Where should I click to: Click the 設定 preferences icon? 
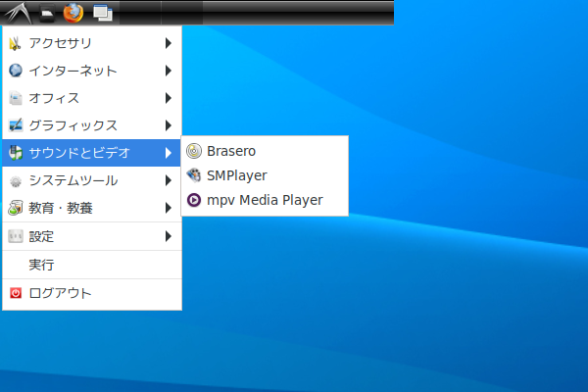click(x=16, y=236)
